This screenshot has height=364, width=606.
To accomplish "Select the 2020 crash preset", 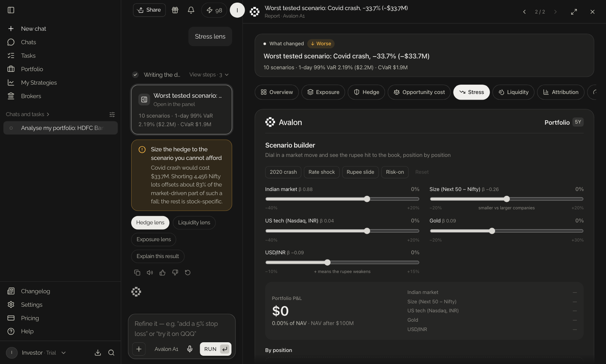I will [x=283, y=172].
